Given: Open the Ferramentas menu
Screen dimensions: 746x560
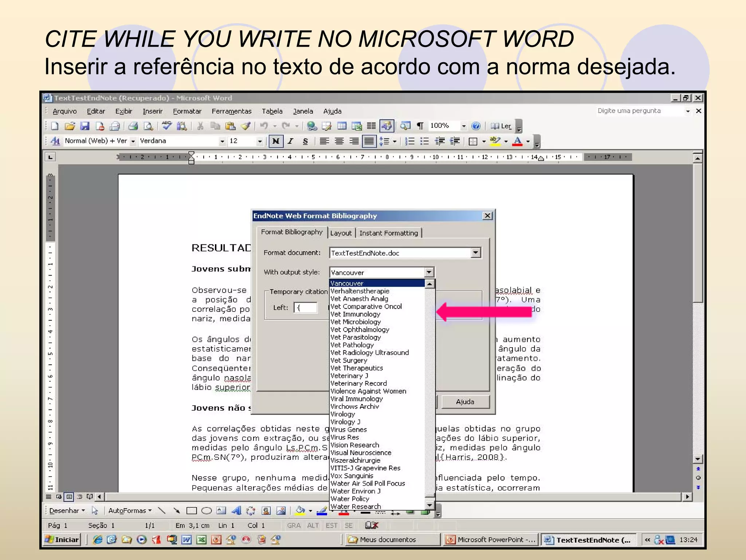Looking at the screenshot, I should coord(232,111).
